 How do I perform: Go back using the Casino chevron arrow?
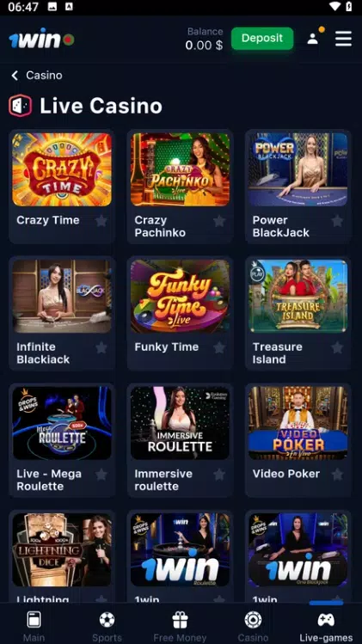pos(15,75)
